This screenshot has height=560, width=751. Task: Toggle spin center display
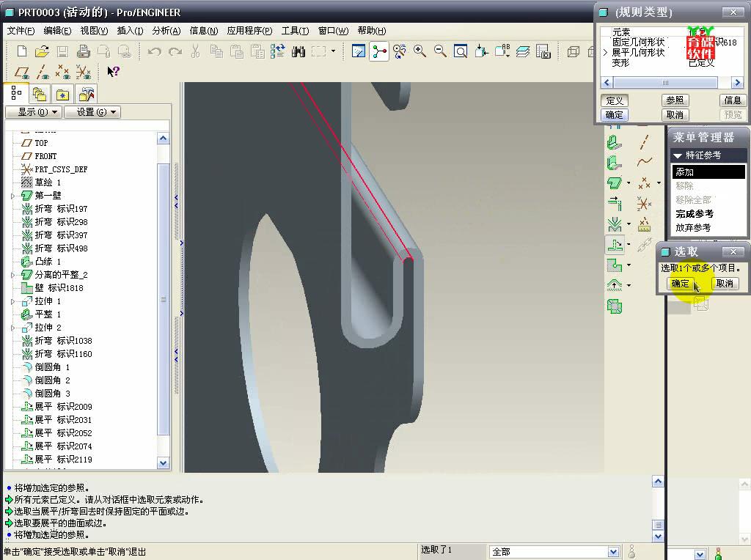click(x=379, y=51)
